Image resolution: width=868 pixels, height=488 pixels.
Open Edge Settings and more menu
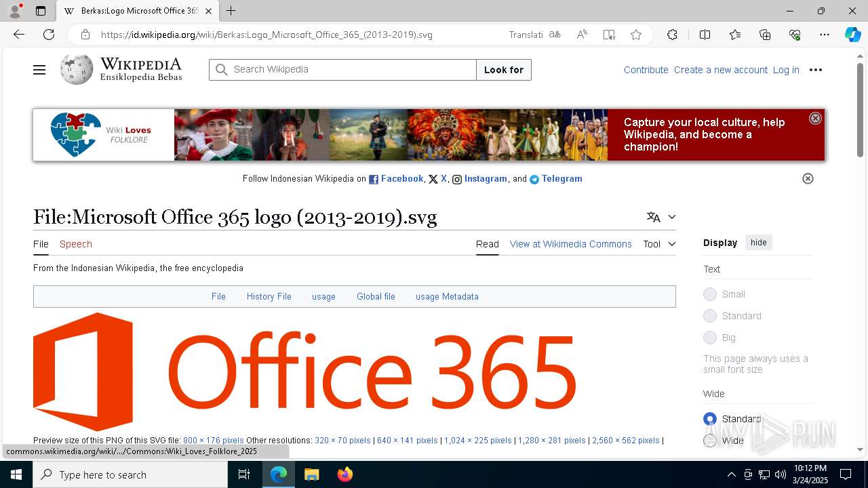[825, 35]
